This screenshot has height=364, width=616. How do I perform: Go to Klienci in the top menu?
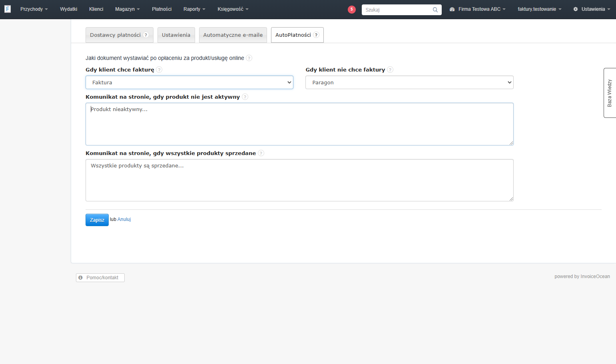pyautogui.click(x=96, y=9)
